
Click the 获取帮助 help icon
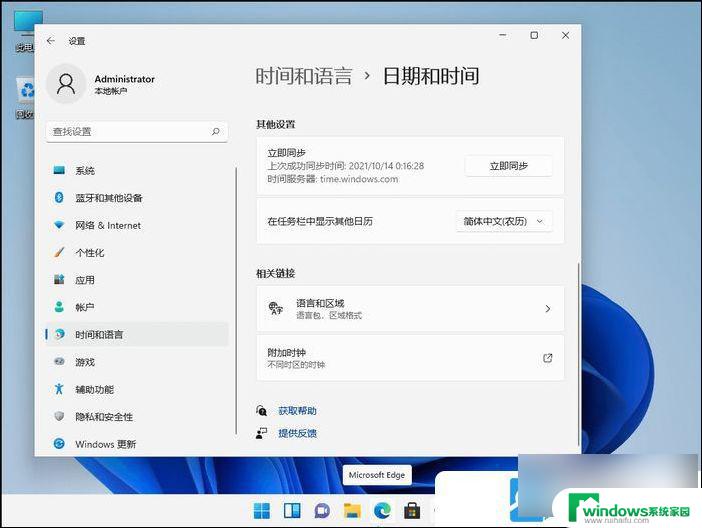pos(261,410)
